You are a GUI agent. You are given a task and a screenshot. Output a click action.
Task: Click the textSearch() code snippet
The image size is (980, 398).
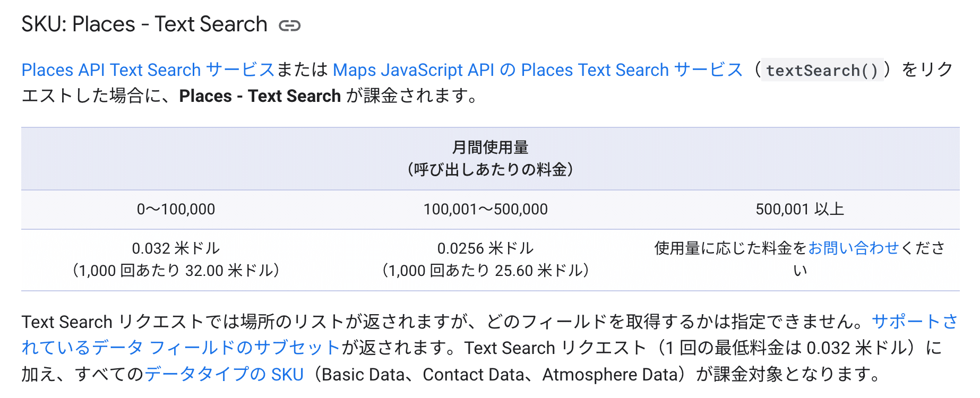[x=822, y=70]
